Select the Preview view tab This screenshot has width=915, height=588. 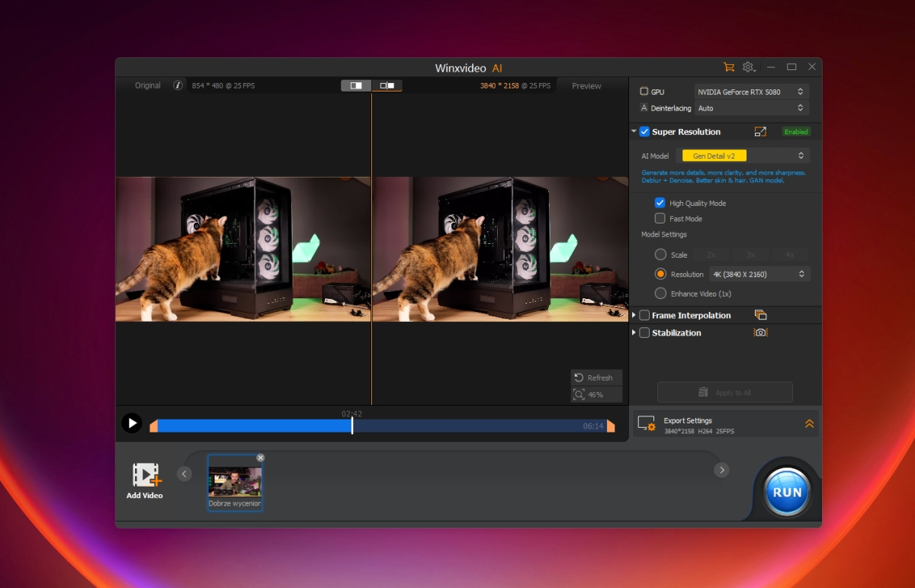586,86
